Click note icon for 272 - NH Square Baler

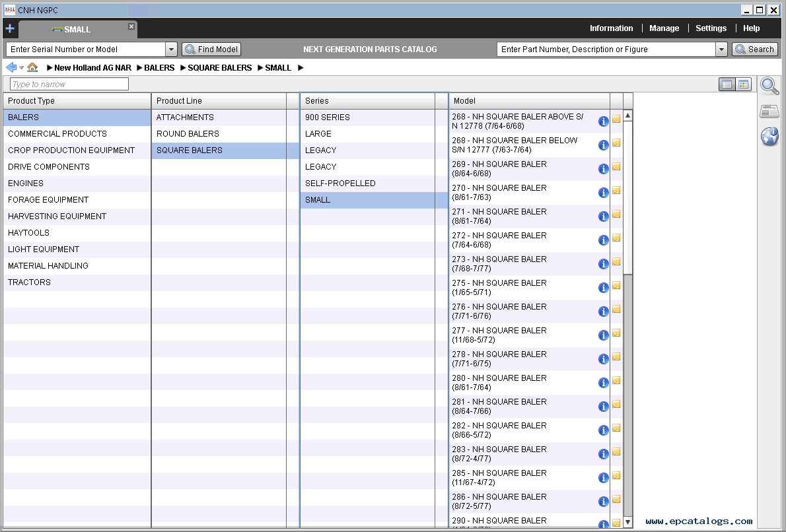616,238
